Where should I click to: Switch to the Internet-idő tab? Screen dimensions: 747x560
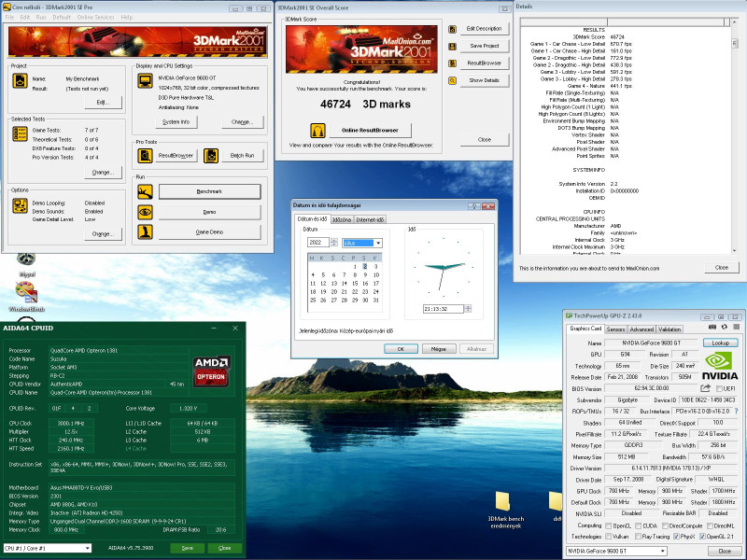pos(370,219)
